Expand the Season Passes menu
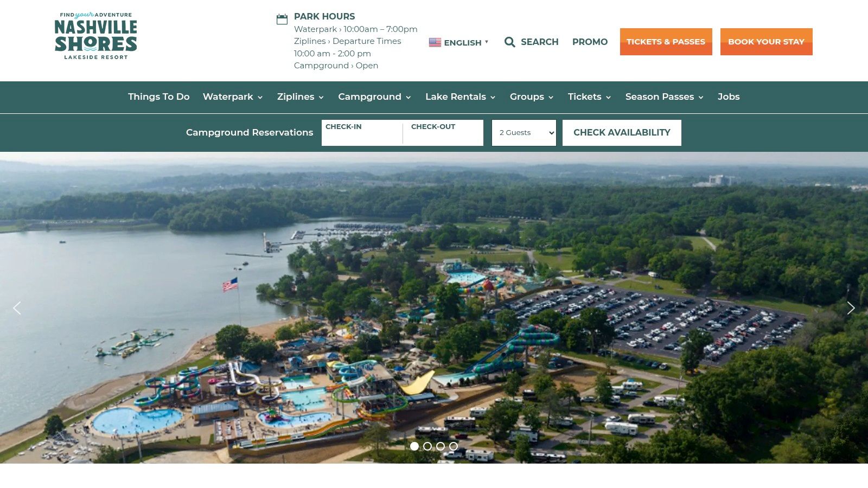The height and width of the screenshot is (488, 868). 664,97
